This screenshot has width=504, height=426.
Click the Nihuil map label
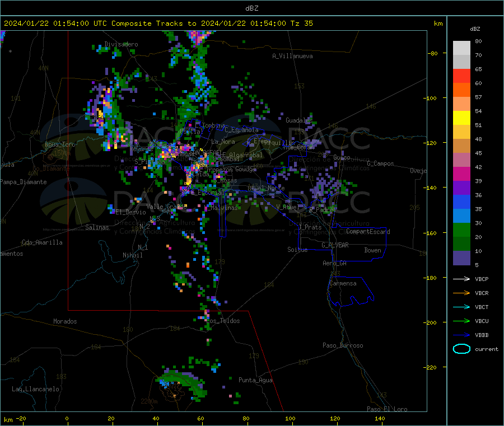click(132, 255)
